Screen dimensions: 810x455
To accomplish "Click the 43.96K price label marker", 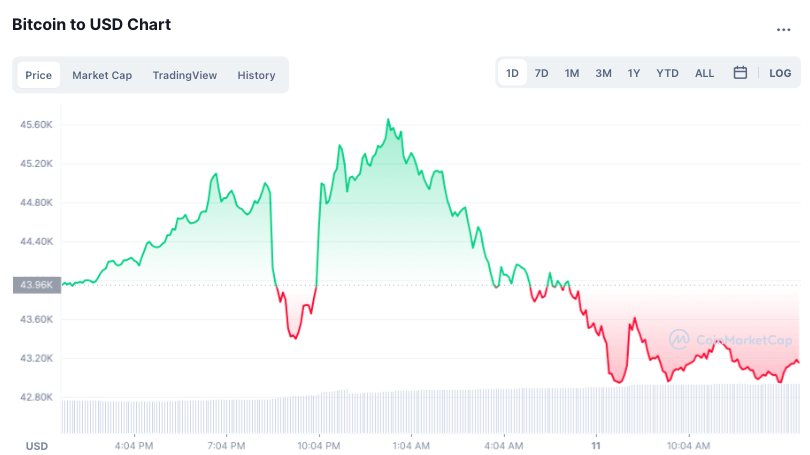I will (32, 285).
